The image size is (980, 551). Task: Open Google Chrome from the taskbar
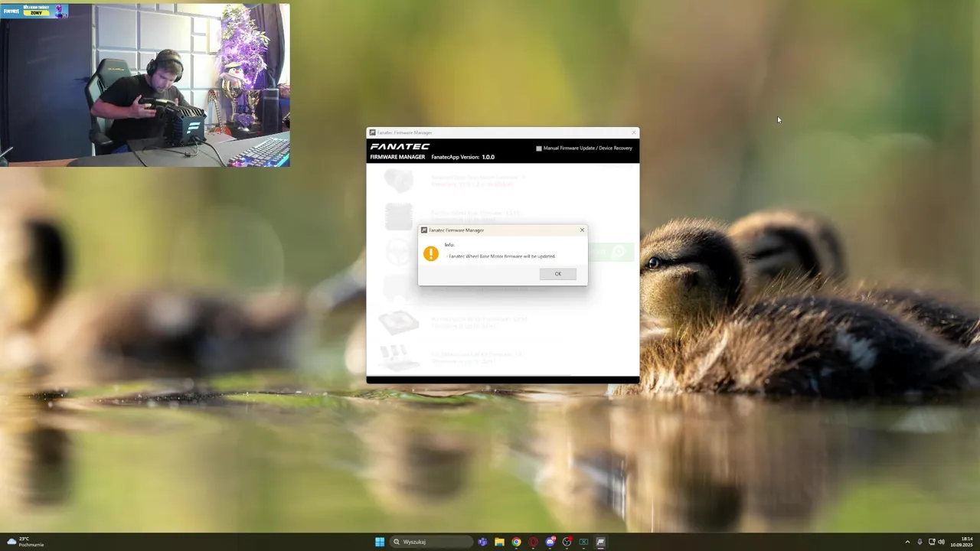click(516, 542)
